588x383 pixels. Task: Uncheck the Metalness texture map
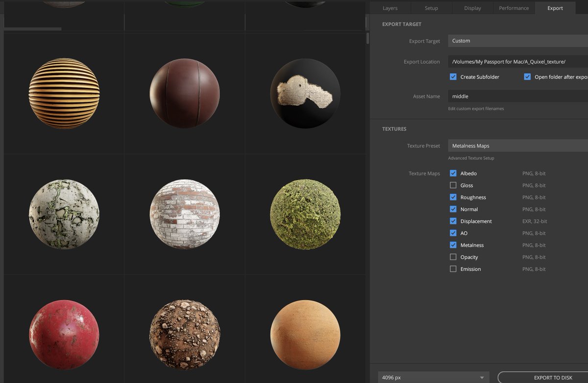point(453,245)
